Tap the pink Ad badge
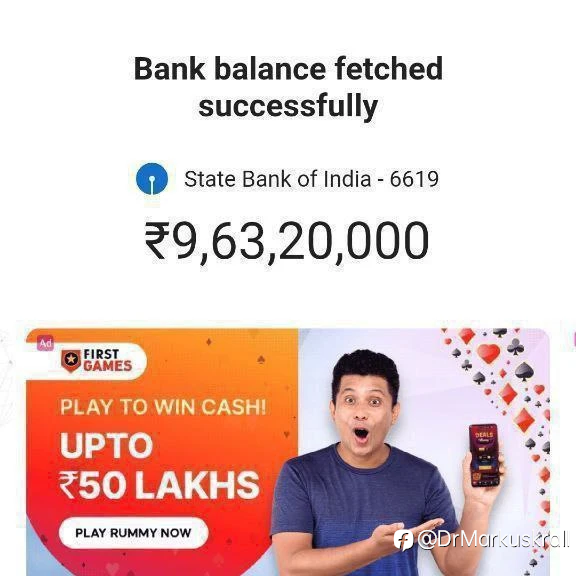 click(46, 343)
